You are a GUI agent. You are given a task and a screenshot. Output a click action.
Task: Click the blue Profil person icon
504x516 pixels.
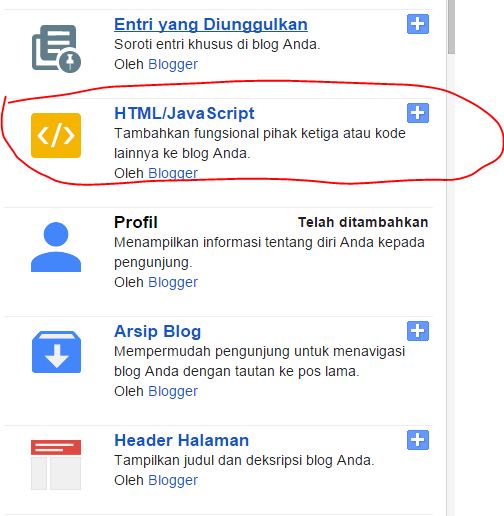point(56,247)
